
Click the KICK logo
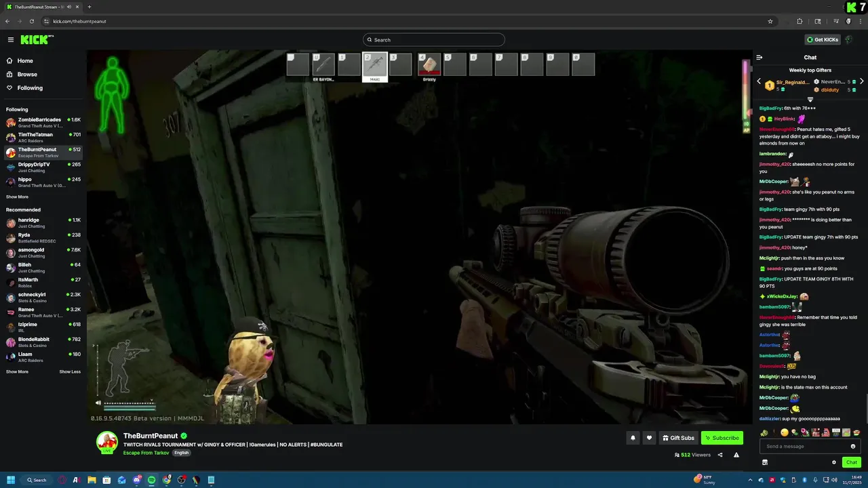point(35,39)
